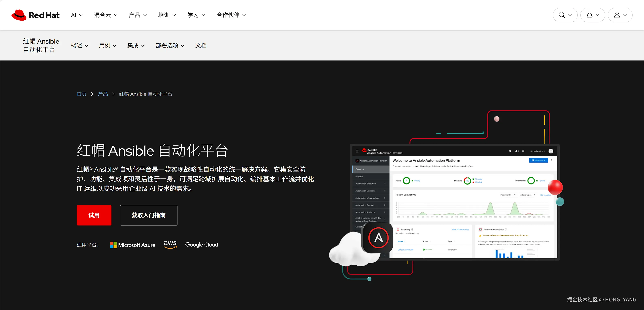Select the Google Cloud platform logo
644x310 pixels.
pyautogui.click(x=201, y=244)
